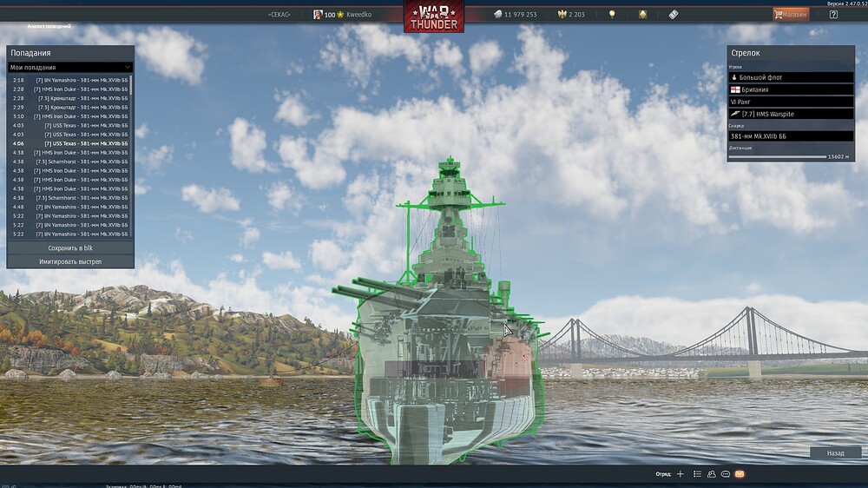Invite to squad with the plus icon

click(681, 474)
